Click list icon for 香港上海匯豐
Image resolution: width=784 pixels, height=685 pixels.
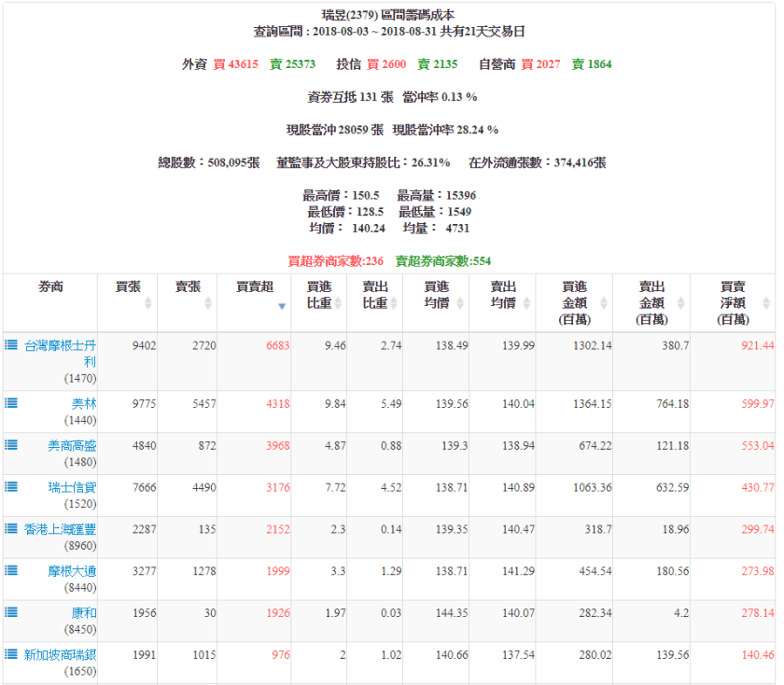click(x=11, y=528)
